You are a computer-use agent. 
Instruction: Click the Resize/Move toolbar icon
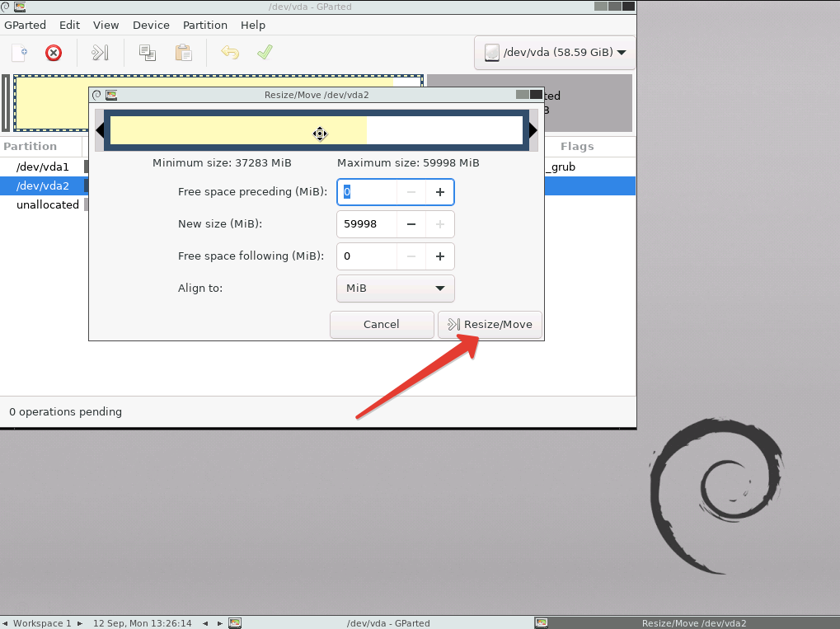100,52
